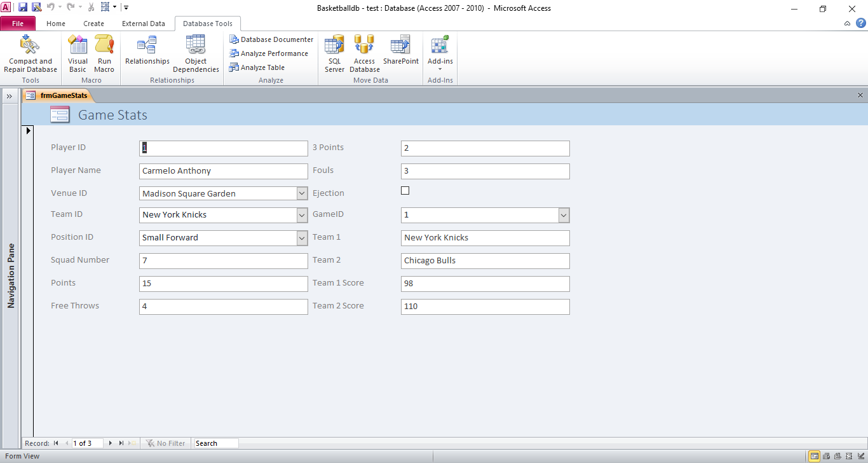Click Analyze Performance

click(x=269, y=53)
